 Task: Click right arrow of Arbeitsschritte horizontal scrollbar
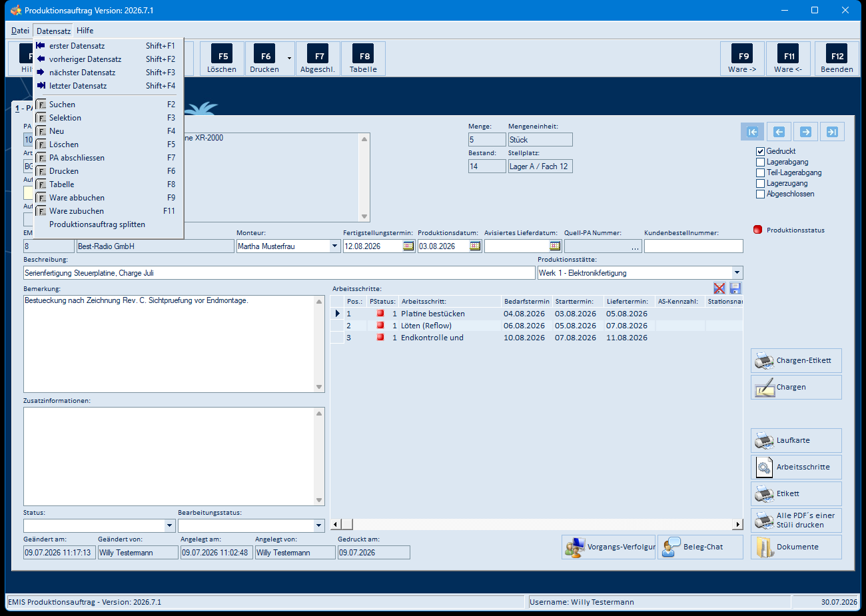(737, 525)
